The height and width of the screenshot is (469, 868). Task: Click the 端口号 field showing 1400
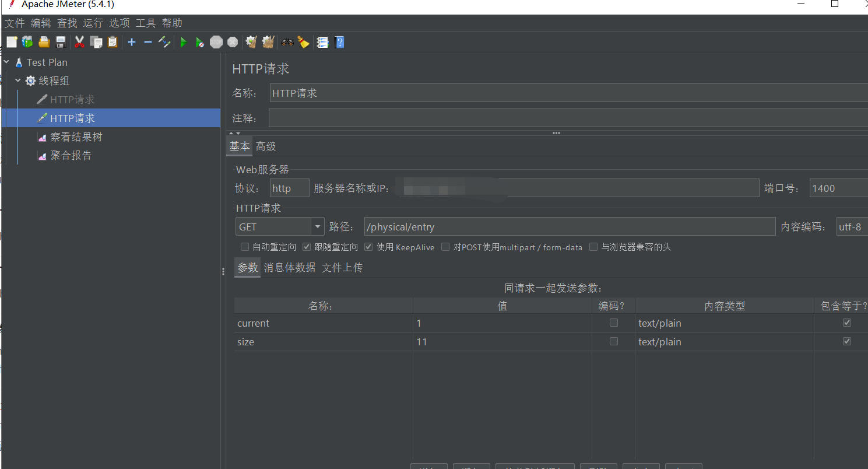[x=839, y=188]
